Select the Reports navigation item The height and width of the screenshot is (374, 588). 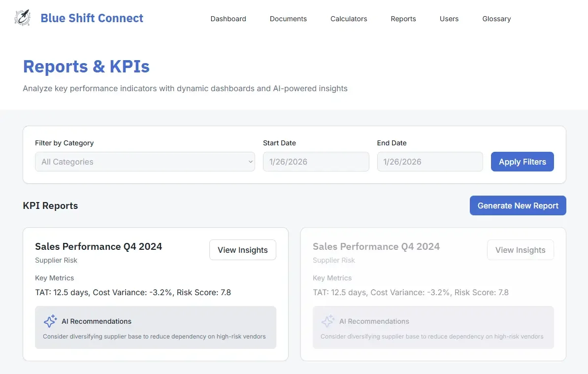403,19
